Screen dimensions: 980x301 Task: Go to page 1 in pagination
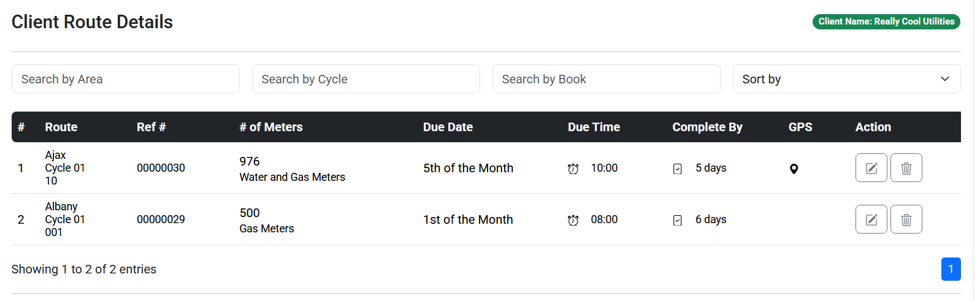[x=951, y=269]
